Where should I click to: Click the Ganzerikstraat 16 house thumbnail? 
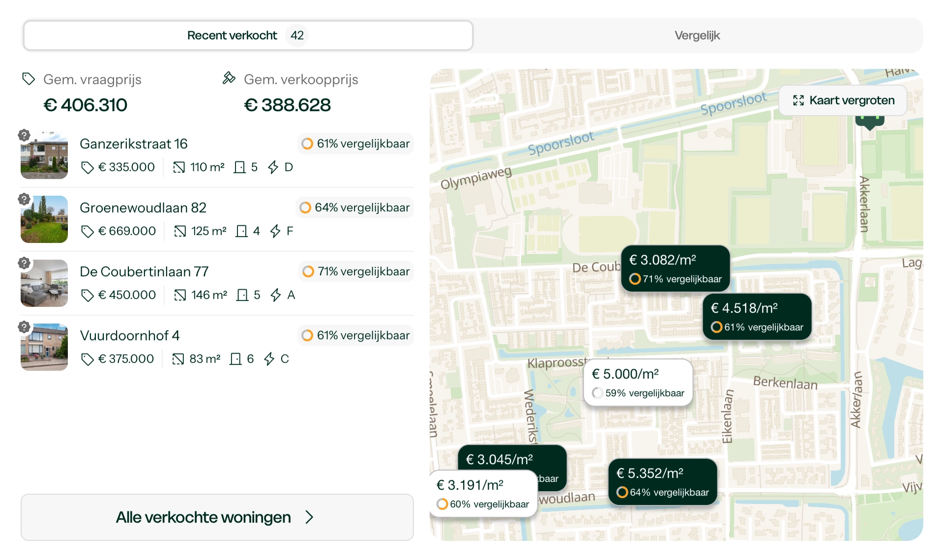(44, 155)
